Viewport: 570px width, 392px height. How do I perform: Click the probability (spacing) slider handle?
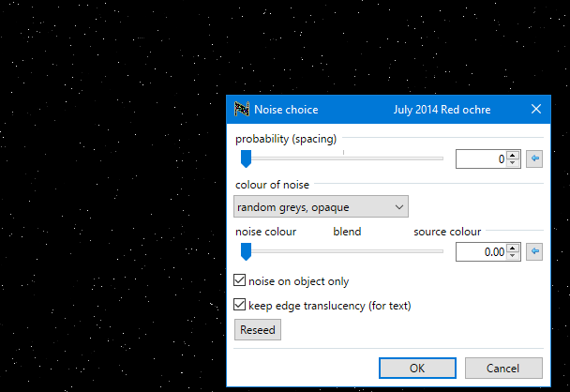247,158
